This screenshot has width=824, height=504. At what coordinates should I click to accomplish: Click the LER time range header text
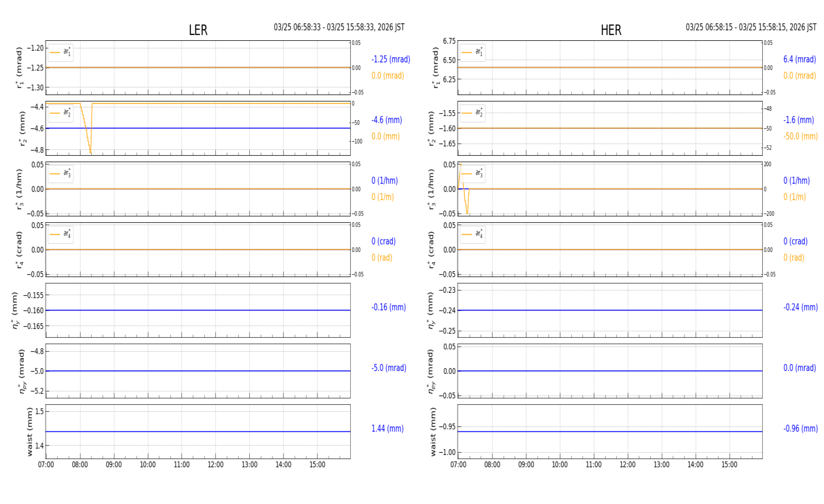[339, 27]
